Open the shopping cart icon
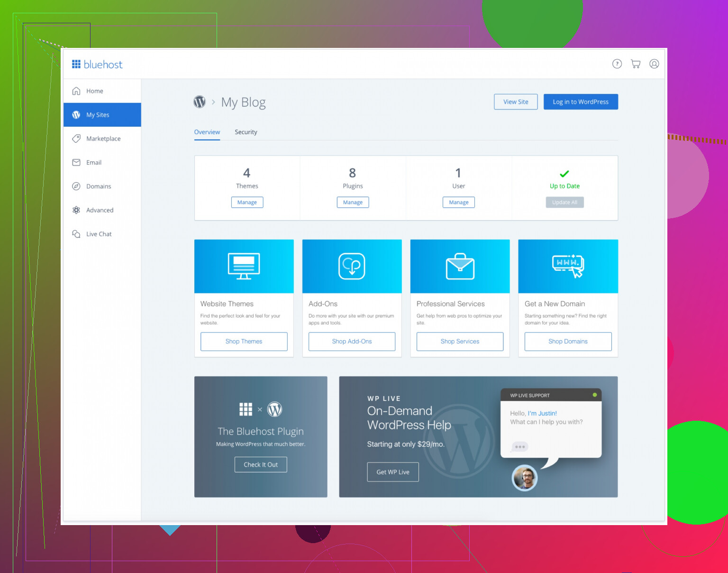 636,64
